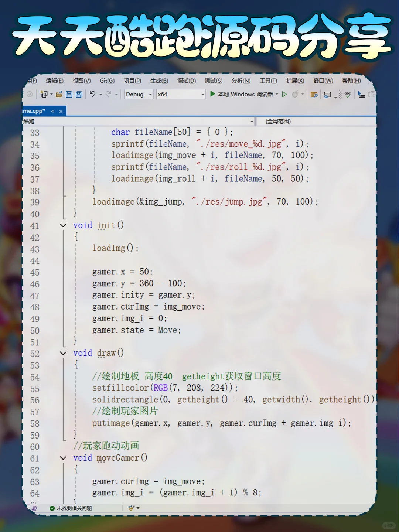Click on gamer.state = Move; line
The height and width of the screenshot is (532, 399).
point(137,330)
